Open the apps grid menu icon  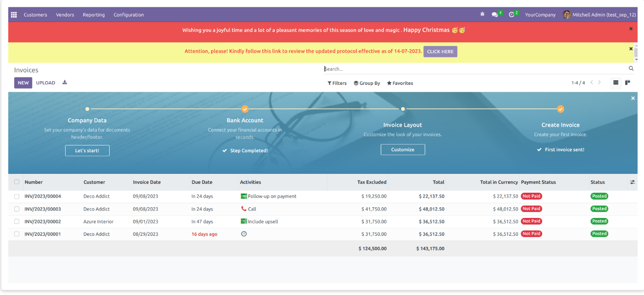pos(14,15)
